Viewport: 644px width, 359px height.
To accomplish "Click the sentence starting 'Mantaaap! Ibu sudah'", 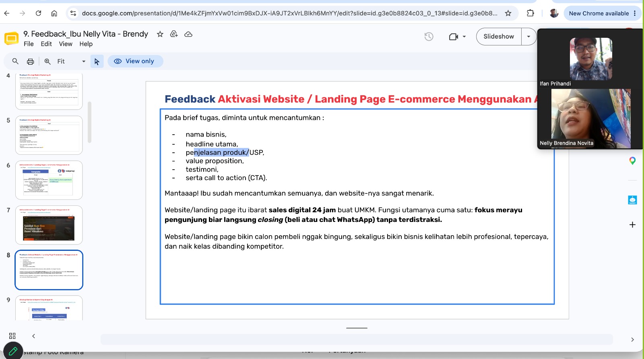I will tap(299, 193).
